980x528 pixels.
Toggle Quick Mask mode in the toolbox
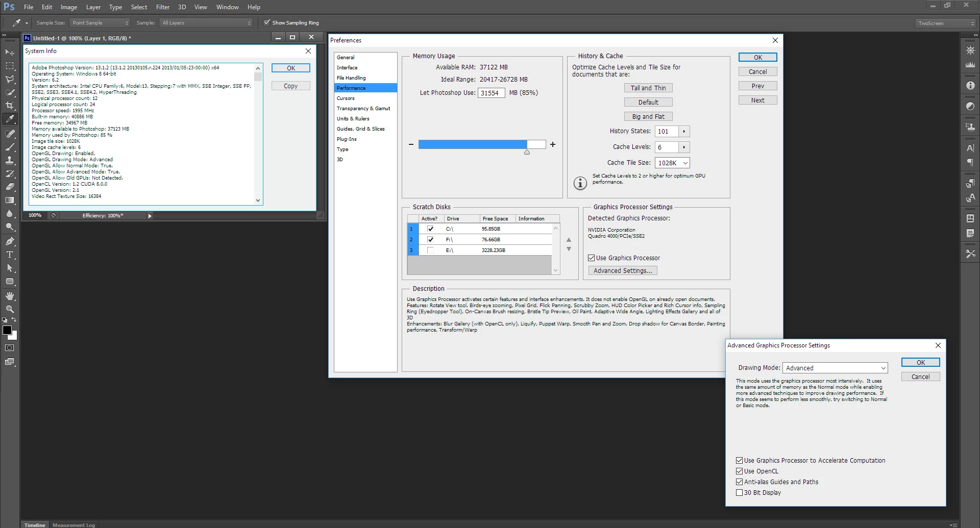(10, 348)
